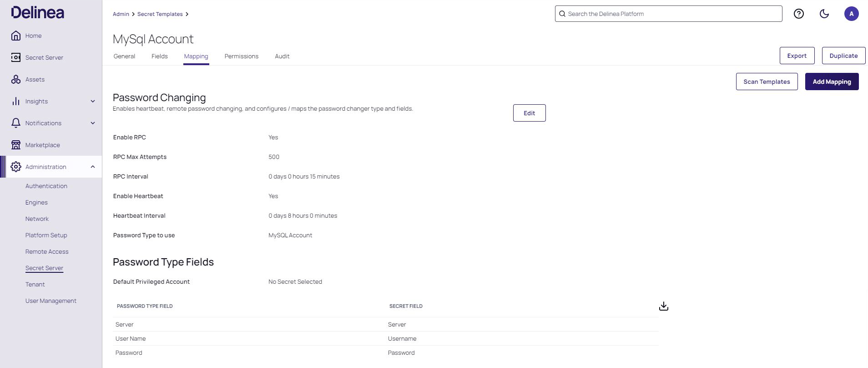
Task: Click the Home icon in sidebar
Action: tap(16, 36)
